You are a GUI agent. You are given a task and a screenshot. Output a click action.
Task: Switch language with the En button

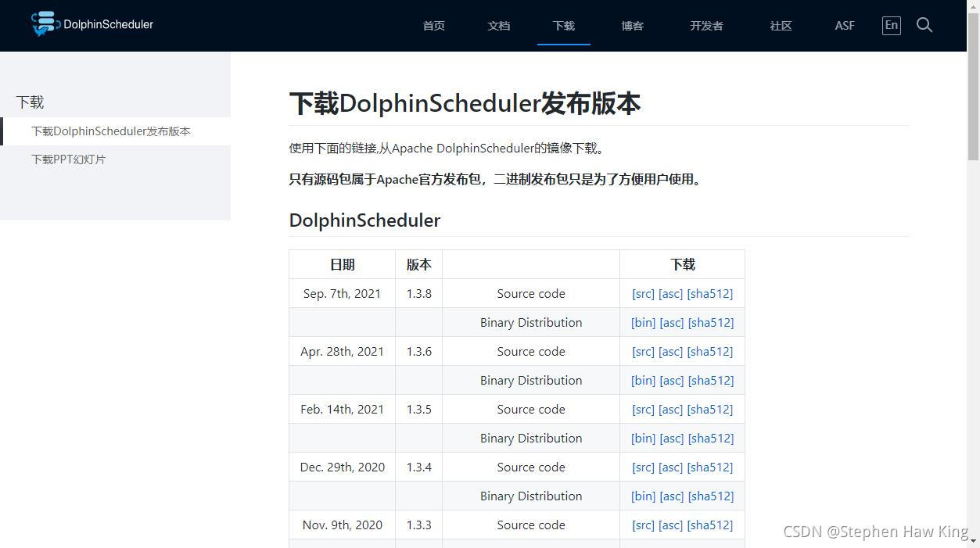[891, 25]
